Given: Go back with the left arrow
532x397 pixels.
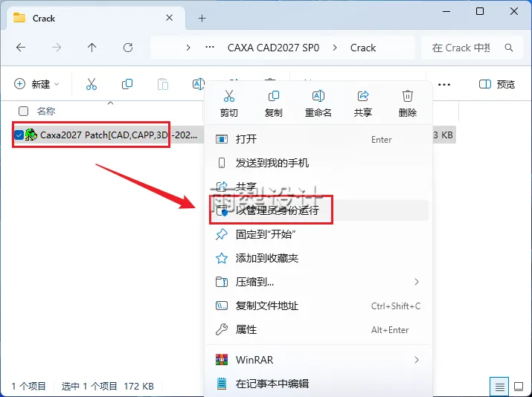Looking at the screenshot, I should click(x=21, y=48).
